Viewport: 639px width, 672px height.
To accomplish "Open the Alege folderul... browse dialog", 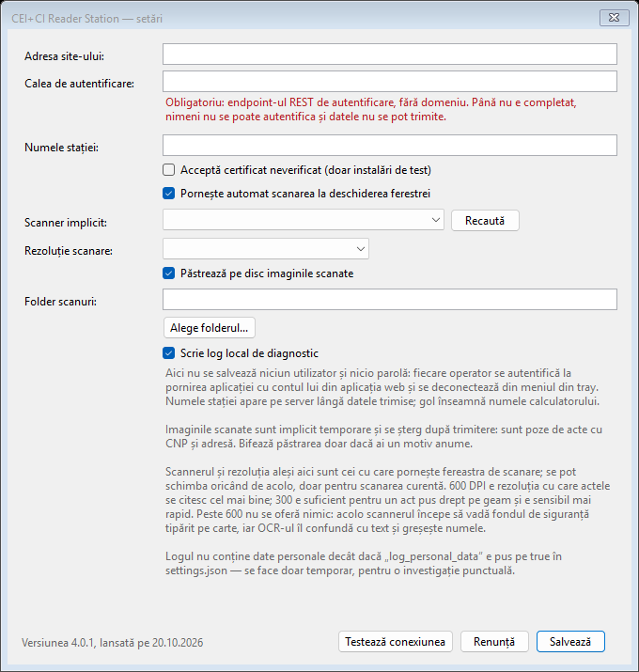I will [210, 328].
